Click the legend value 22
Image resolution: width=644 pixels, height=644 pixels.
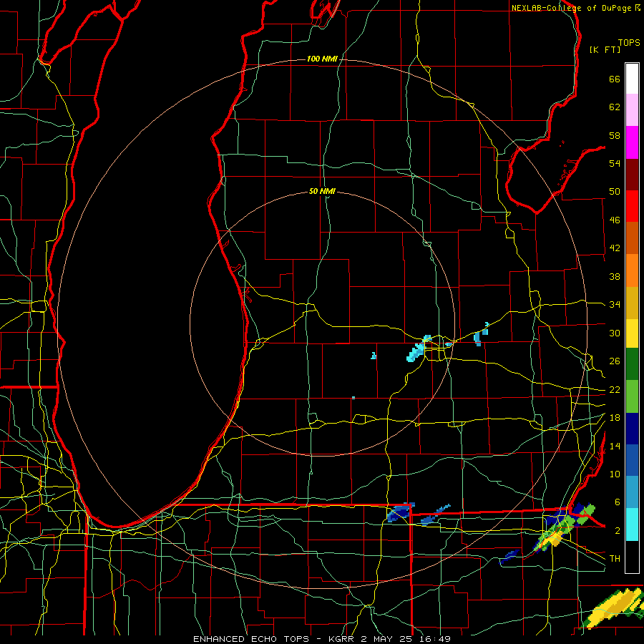(x=615, y=390)
